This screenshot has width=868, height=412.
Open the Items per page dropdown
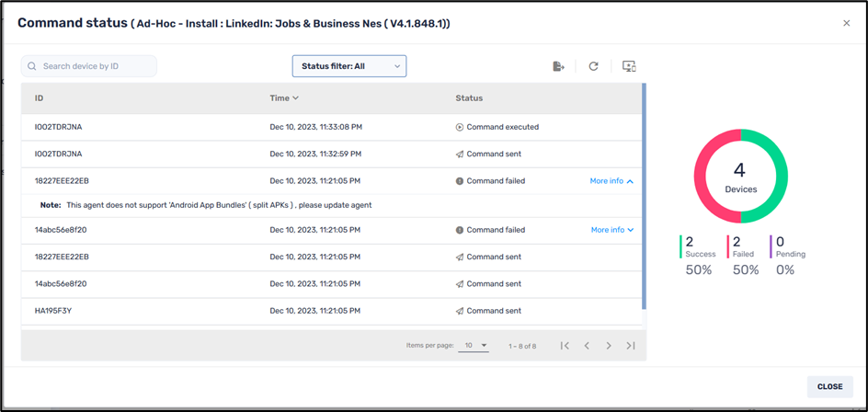coord(475,346)
